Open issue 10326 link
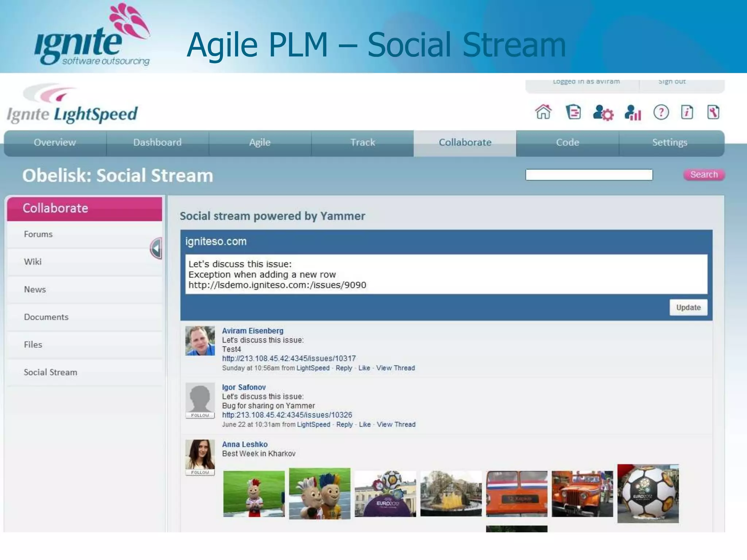This screenshot has width=747, height=560. coord(287,415)
